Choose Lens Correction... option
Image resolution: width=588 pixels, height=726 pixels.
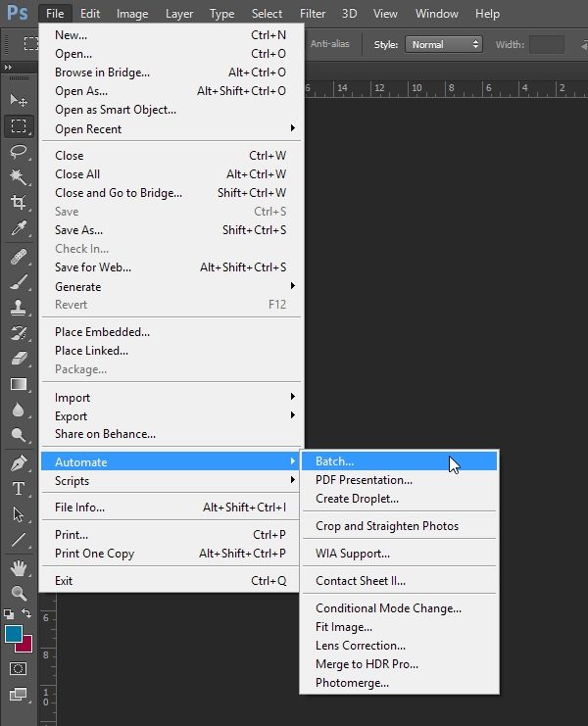click(399, 646)
